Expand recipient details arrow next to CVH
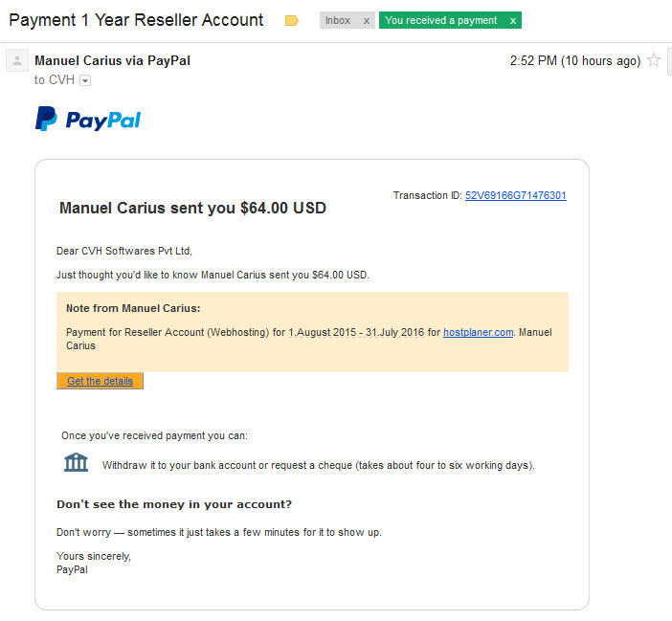The width and height of the screenshot is (672, 621). point(85,80)
